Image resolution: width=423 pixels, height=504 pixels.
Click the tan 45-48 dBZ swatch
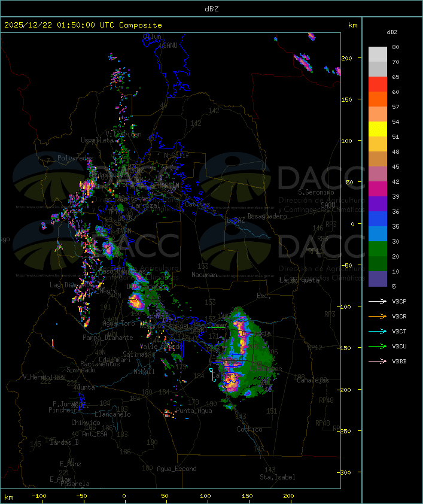pos(378,159)
